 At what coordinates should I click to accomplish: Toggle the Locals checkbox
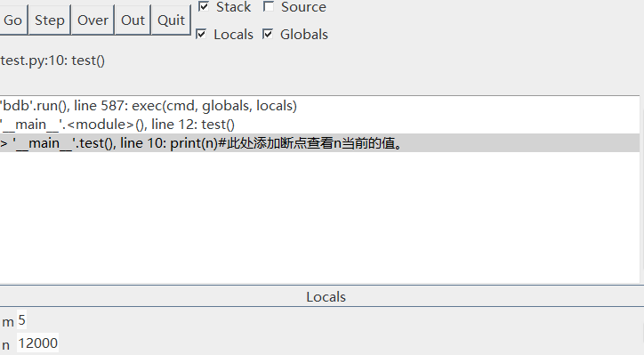pos(201,34)
